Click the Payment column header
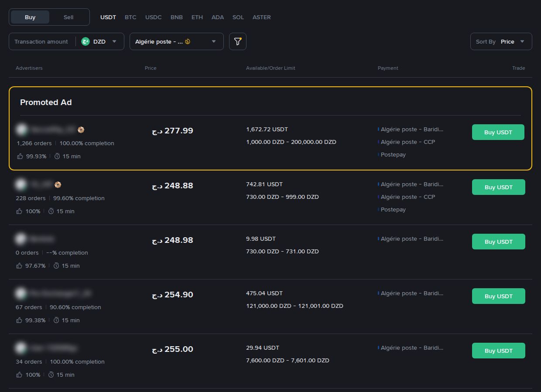 [x=388, y=68]
